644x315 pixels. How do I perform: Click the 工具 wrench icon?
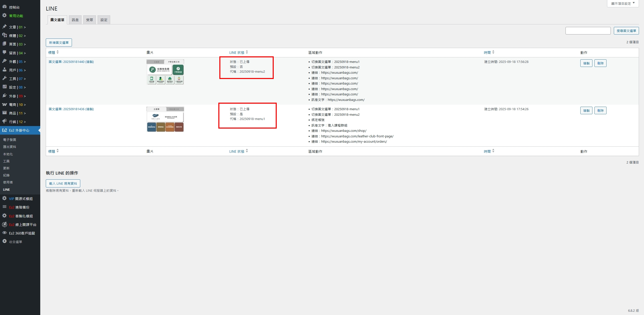tap(4, 78)
